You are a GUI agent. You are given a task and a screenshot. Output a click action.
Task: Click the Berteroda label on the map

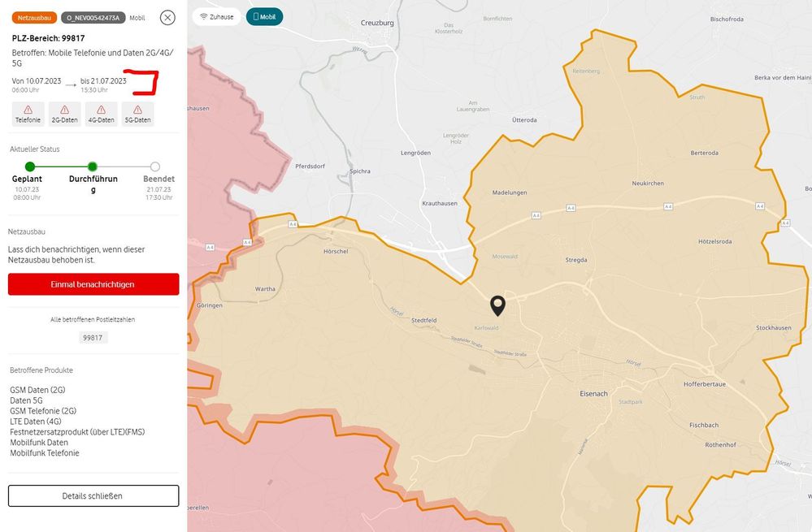704,153
